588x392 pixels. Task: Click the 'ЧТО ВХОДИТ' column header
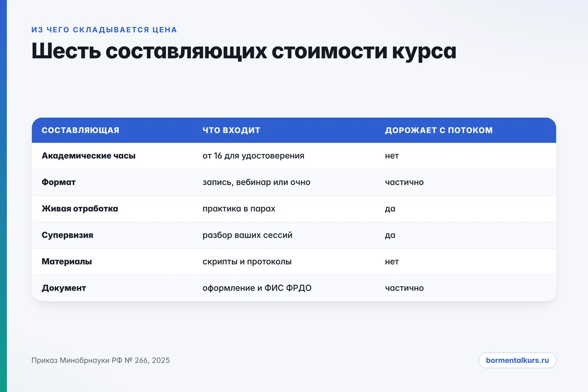tap(231, 130)
